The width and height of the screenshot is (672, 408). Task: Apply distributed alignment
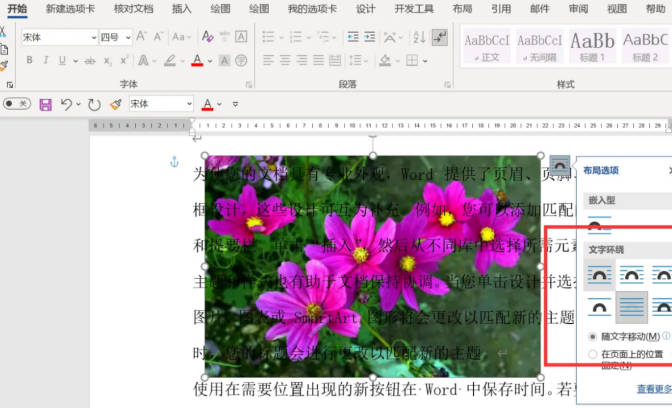[335, 60]
